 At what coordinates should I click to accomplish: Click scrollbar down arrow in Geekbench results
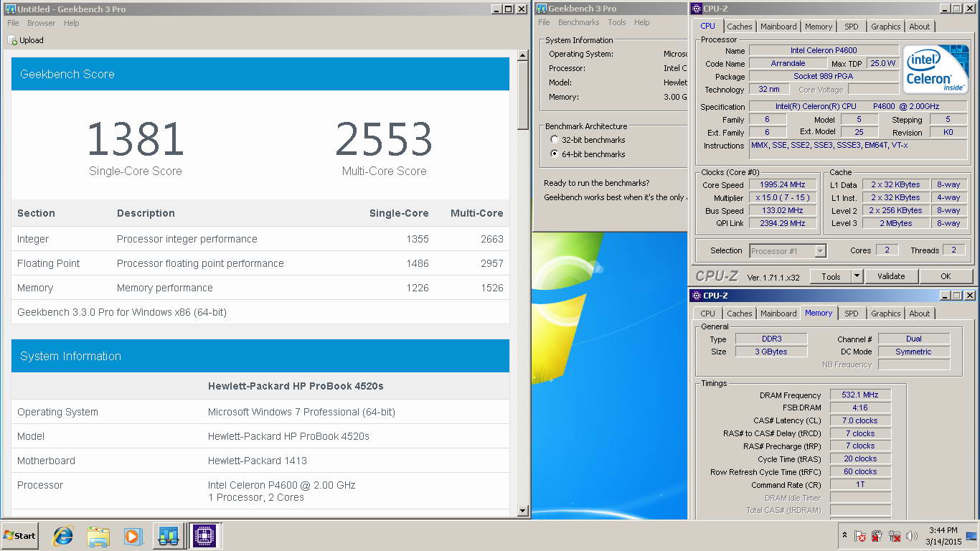522,511
